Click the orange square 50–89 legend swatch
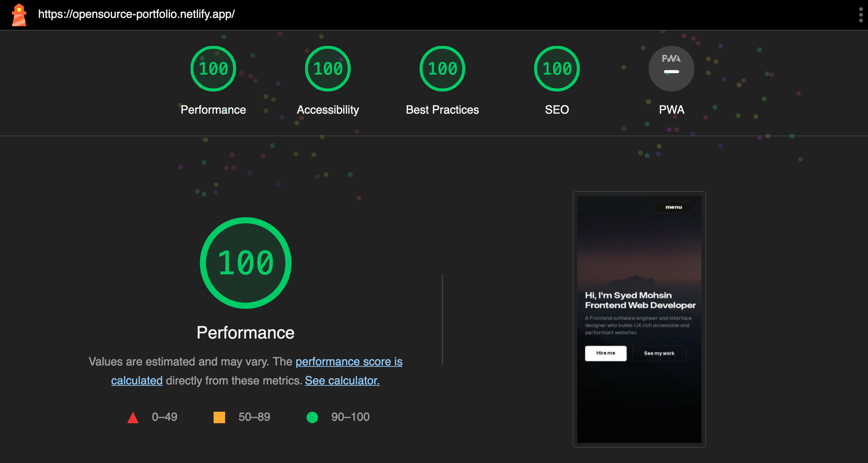 coord(219,417)
